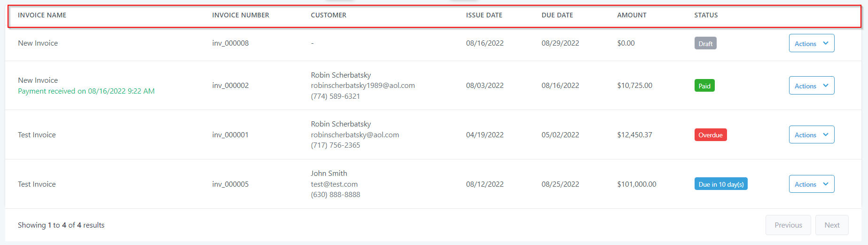Screen dimensions: 868x245
Task: Select the red Overdue status badge
Action: (x=710, y=135)
